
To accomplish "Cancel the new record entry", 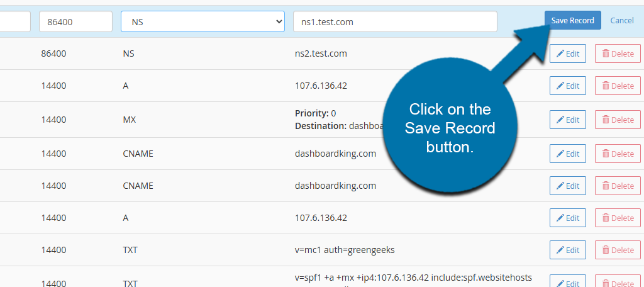I will (x=621, y=21).
